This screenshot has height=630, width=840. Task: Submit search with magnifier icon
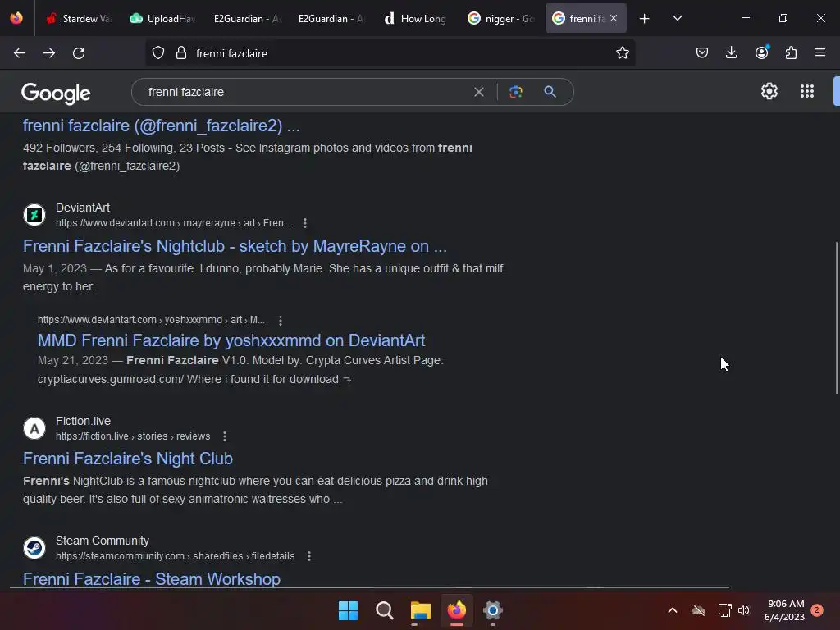tap(550, 92)
